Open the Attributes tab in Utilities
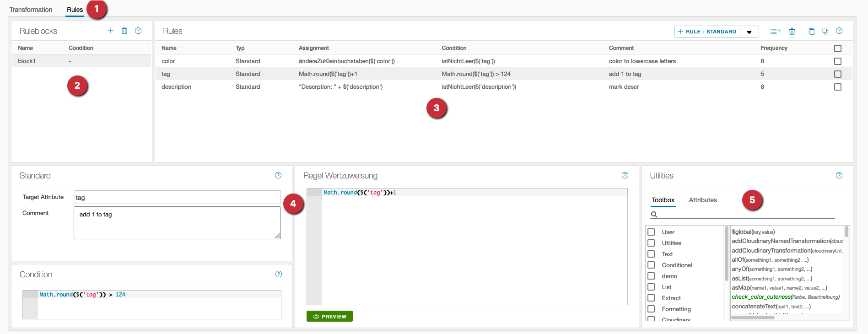The image size is (868, 334). [x=702, y=200]
